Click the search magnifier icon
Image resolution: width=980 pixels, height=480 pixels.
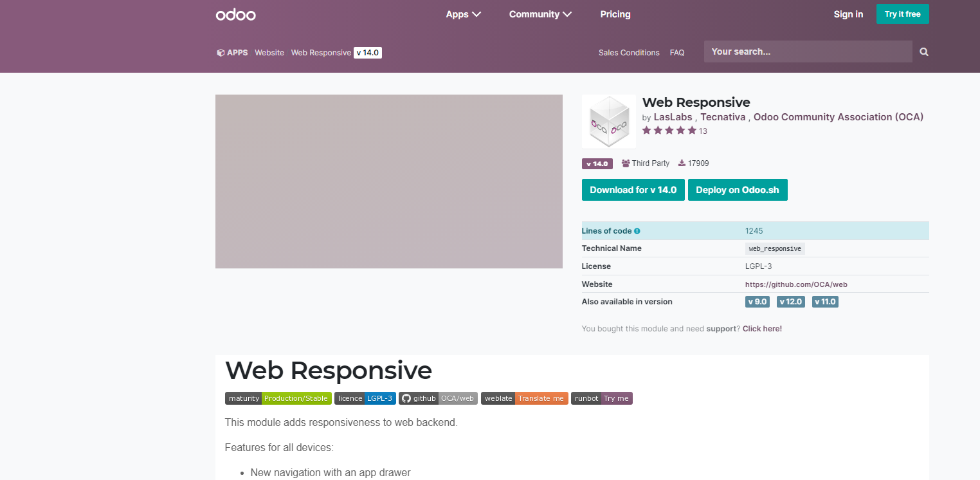pyautogui.click(x=924, y=52)
